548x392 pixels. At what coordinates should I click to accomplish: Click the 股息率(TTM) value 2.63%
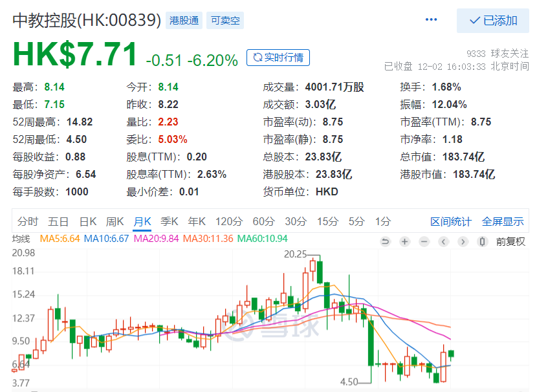click(x=212, y=175)
